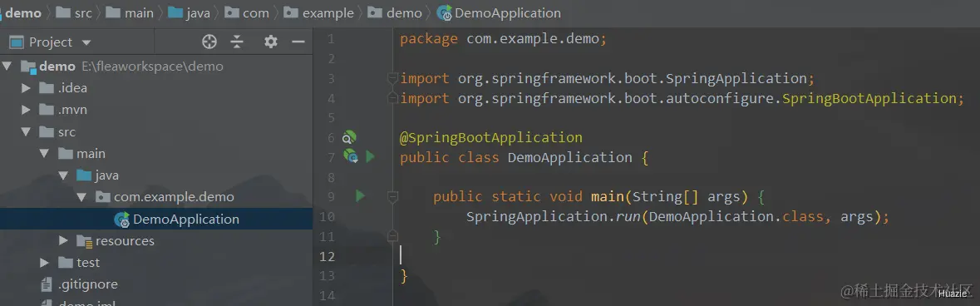Select the .mvn folder row
Image resolution: width=980 pixels, height=306 pixels.
[156, 110]
